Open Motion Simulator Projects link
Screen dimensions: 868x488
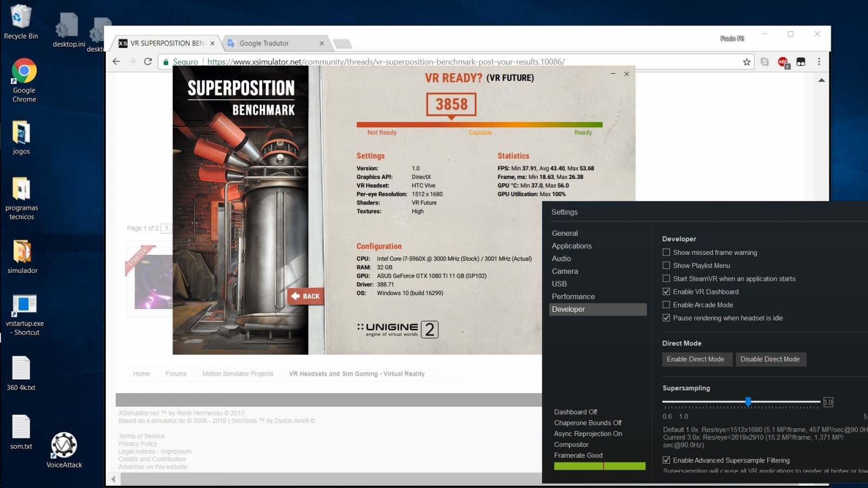click(x=238, y=374)
